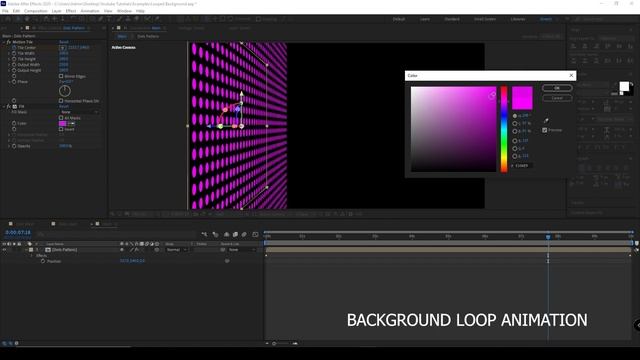Open the Composition menu
640x360 pixels.
pos(36,11)
